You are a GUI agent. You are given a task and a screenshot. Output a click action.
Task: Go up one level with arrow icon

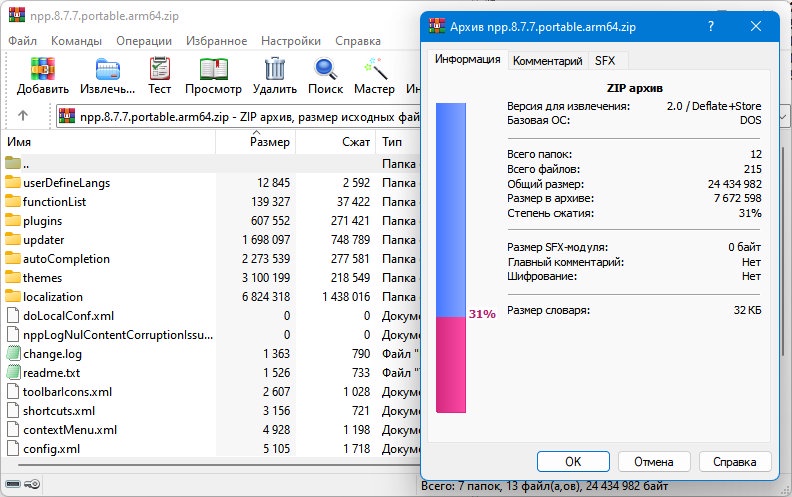pos(23,116)
